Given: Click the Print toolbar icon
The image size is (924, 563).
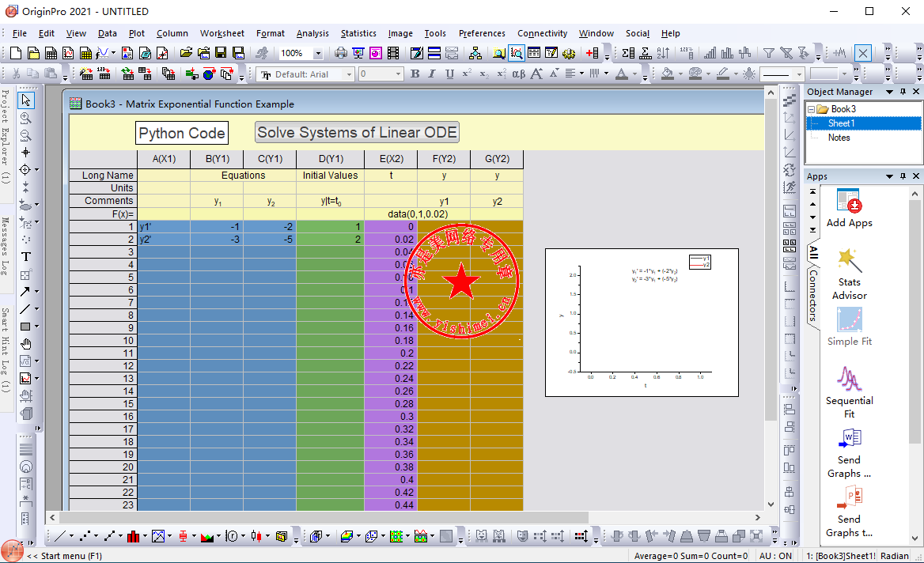Looking at the screenshot, I should click(x=341, y=54).
